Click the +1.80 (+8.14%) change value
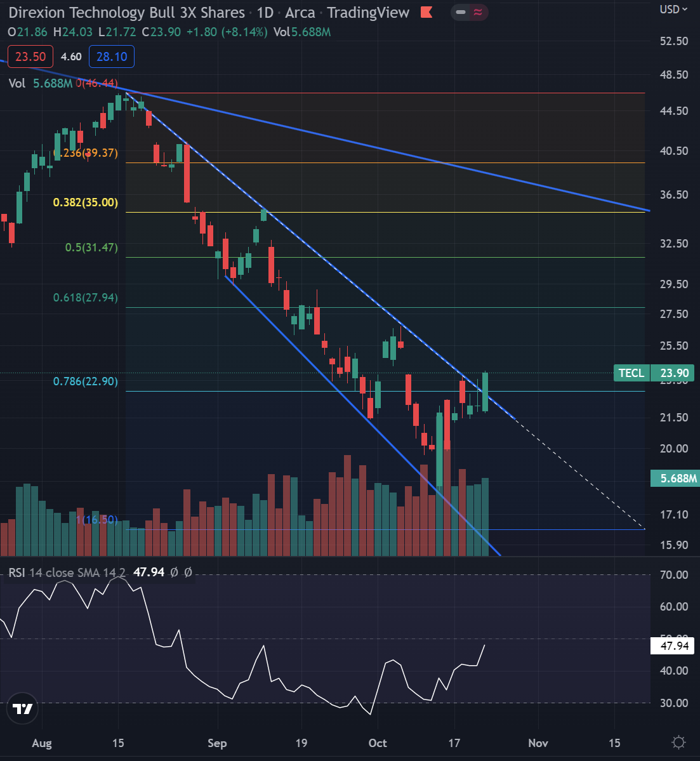This screenshot has width=700, height=761. pos(227,32)
